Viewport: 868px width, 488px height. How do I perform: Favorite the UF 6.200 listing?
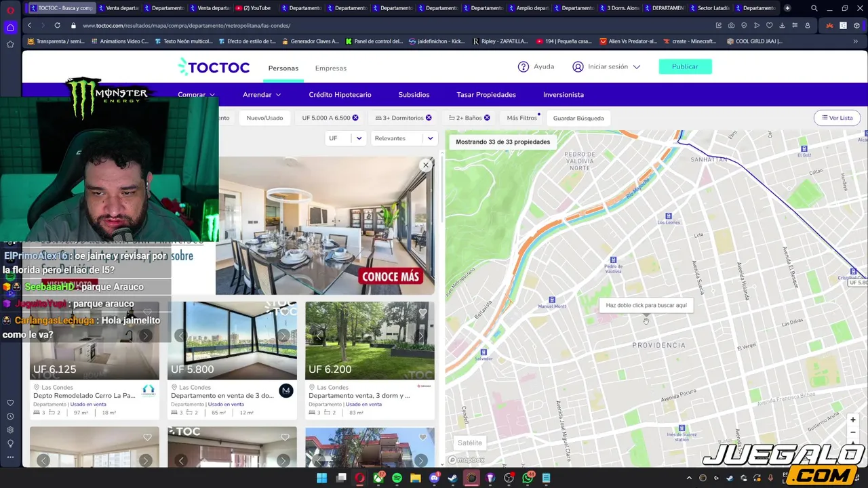(x=422, y=312)
